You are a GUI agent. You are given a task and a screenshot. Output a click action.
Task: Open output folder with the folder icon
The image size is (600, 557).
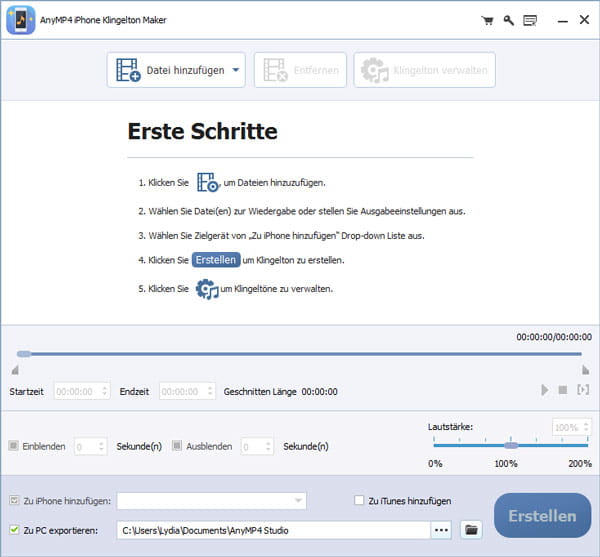click(472, 529)
